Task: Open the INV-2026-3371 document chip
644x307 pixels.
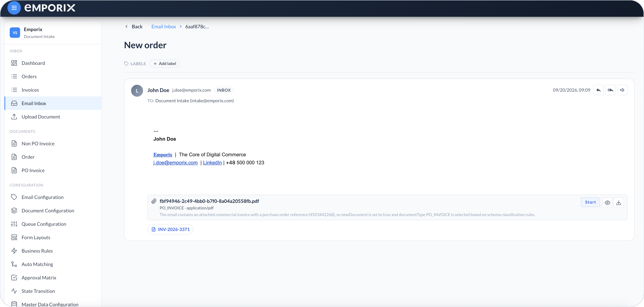Action: click(x=170, y=229)
